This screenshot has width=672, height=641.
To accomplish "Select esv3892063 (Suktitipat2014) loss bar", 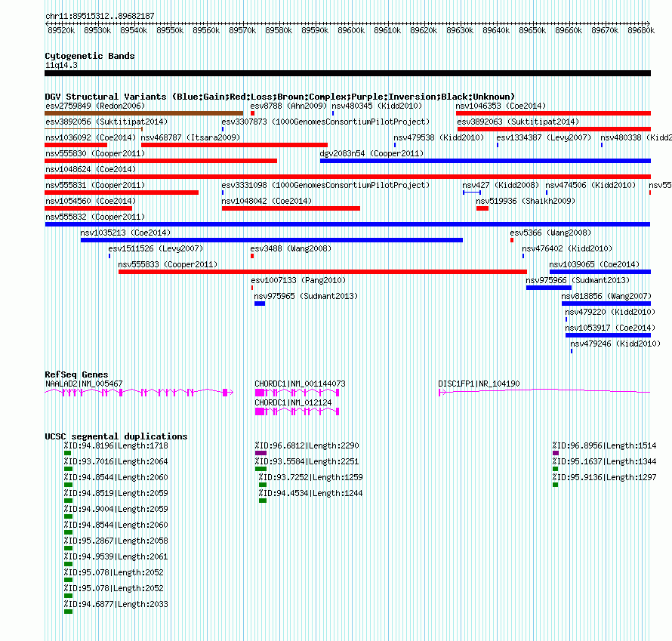I will coord(553,129).
